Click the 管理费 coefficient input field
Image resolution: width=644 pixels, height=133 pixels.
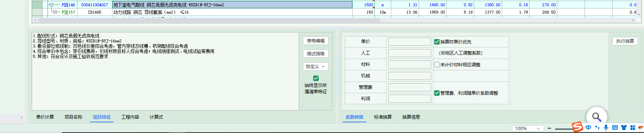click(409, 87)
